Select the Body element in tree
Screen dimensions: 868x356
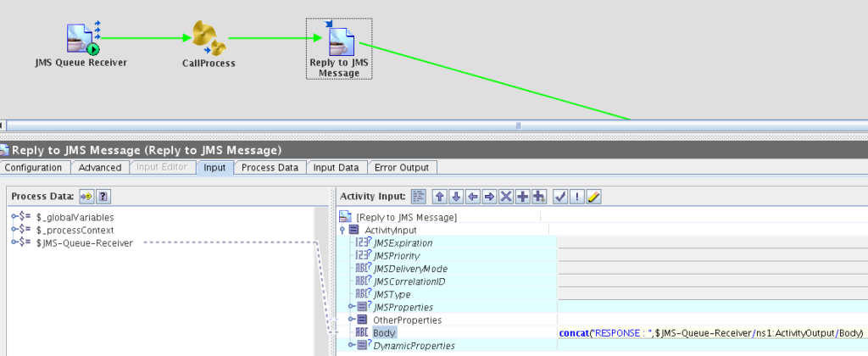[384, 333]
